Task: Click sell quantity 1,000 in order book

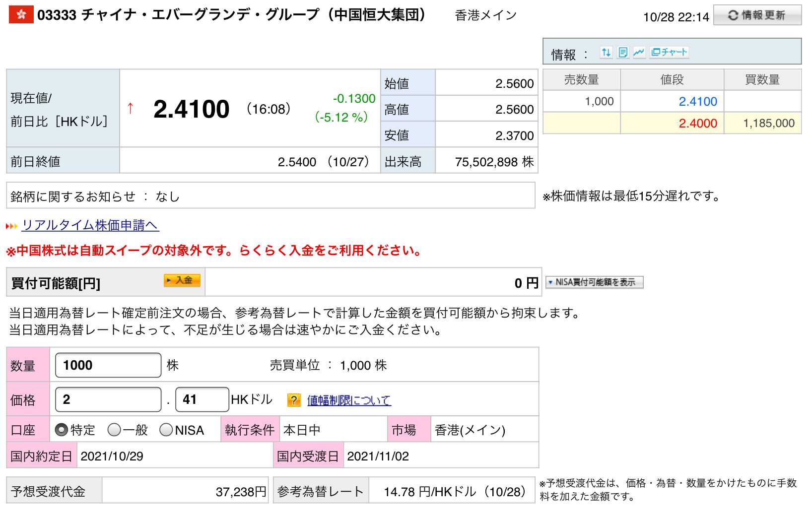Action: (599, 102)
